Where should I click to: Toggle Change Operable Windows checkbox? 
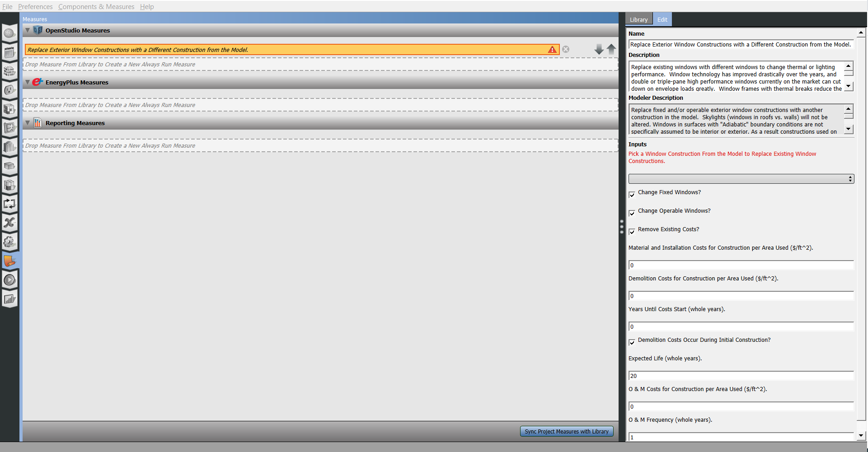(x=632, y=213)
